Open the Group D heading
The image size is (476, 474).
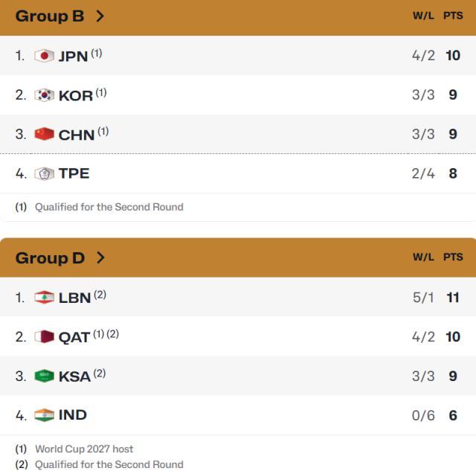(50, 258)
